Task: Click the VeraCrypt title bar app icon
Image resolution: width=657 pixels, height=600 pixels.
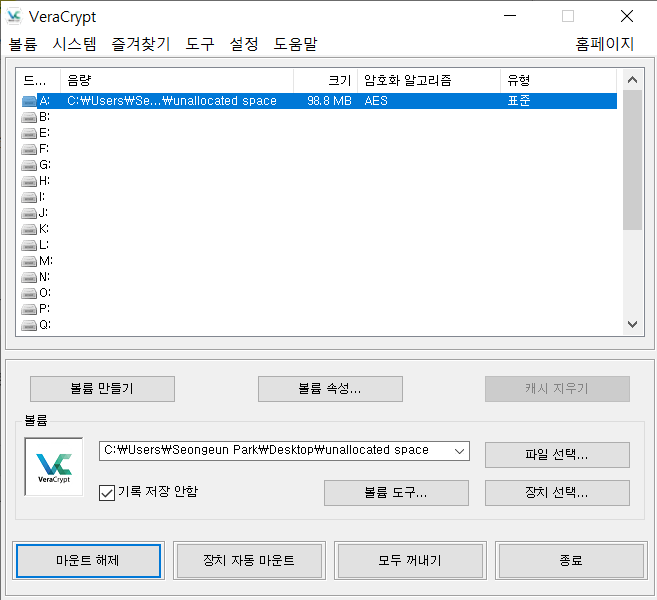Action: coord(14,16)
